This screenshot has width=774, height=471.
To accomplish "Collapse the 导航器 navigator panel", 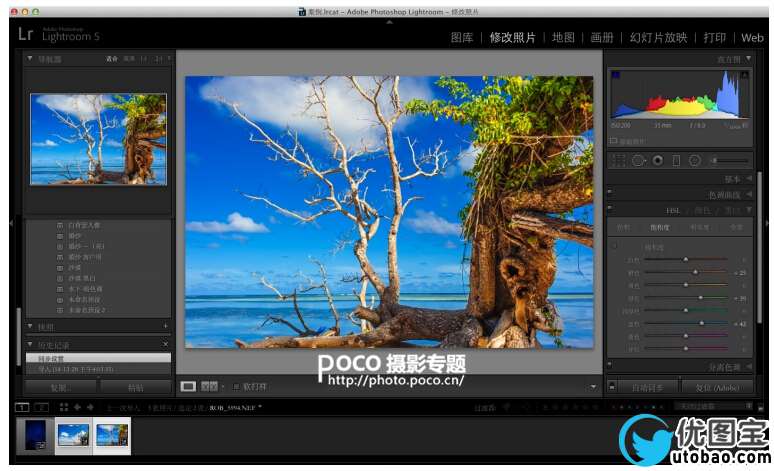I will pos(30,59).
